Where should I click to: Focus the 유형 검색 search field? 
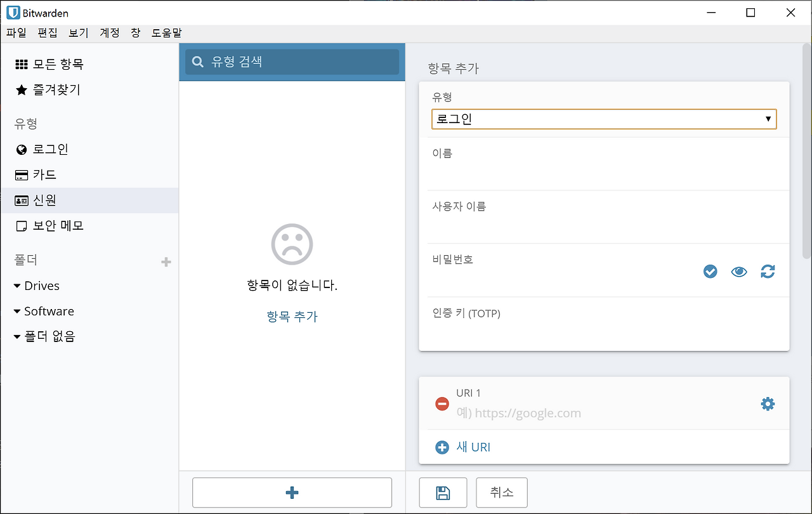292,62
